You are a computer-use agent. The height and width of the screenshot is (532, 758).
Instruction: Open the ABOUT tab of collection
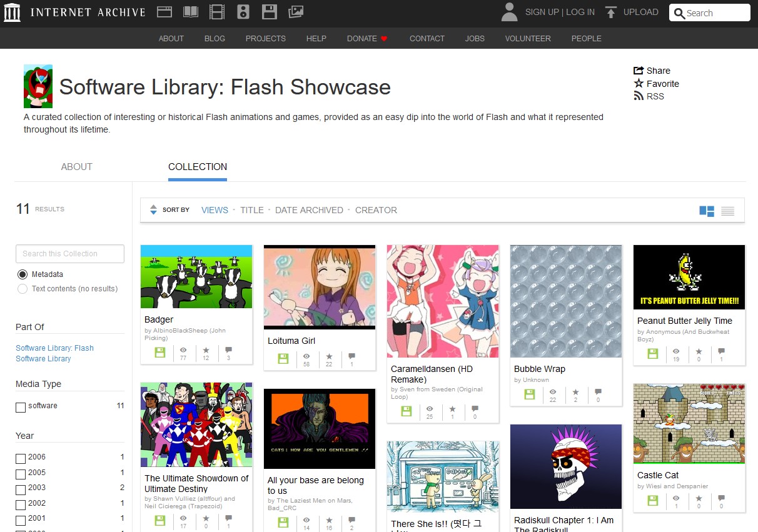click(77, 167)
